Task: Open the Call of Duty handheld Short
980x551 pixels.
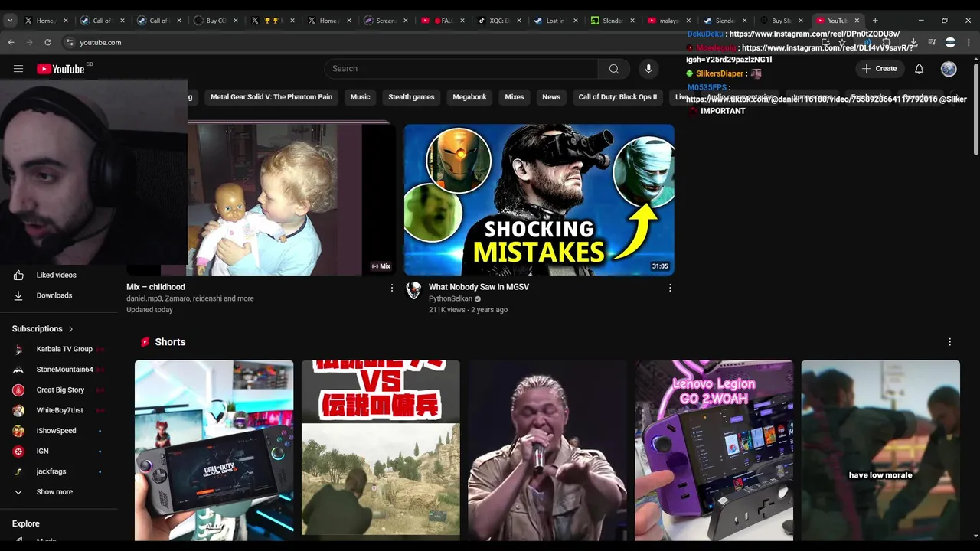Action: [214, 451]
